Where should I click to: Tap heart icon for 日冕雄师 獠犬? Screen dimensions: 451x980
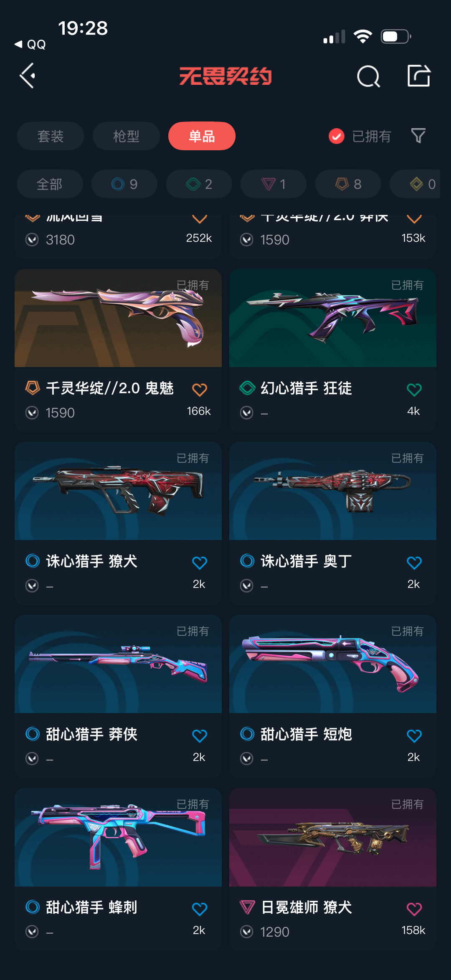pos(414,909)
